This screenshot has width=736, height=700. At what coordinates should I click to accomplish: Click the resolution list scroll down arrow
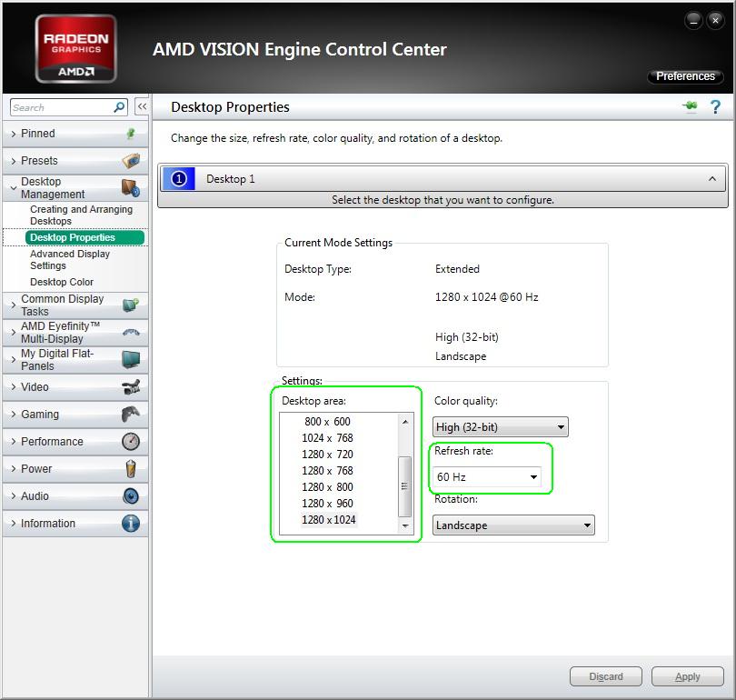[x=405, y=525]
